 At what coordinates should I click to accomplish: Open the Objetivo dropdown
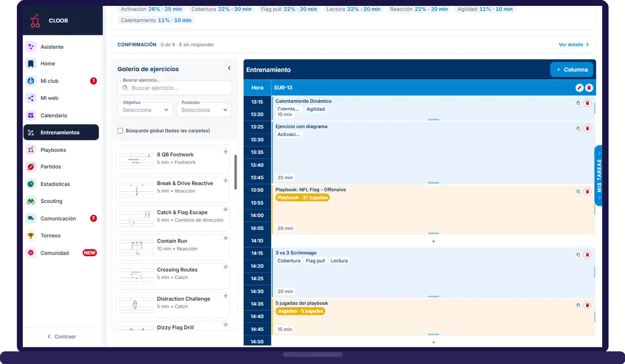tap(145, 110)
